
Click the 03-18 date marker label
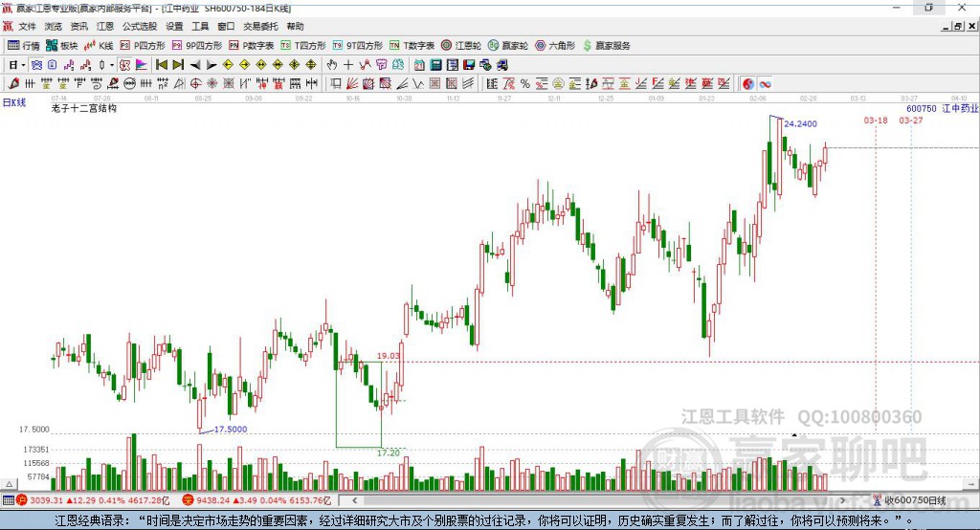click(876, 120)
